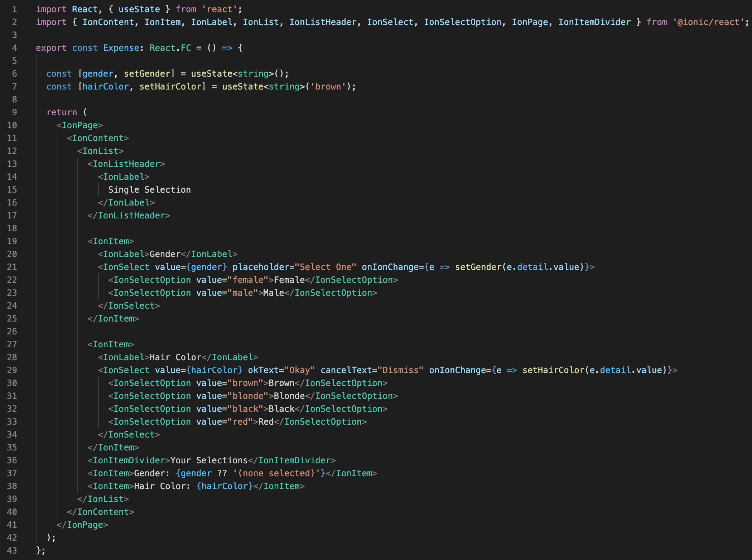Click the opening IonPage tag

(x=80, y=125)
